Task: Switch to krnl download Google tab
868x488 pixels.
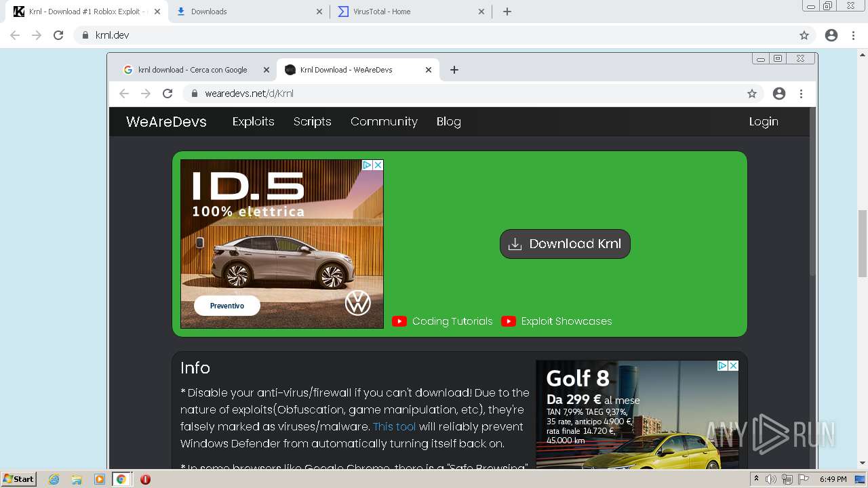Action: [x=192, y=70]
